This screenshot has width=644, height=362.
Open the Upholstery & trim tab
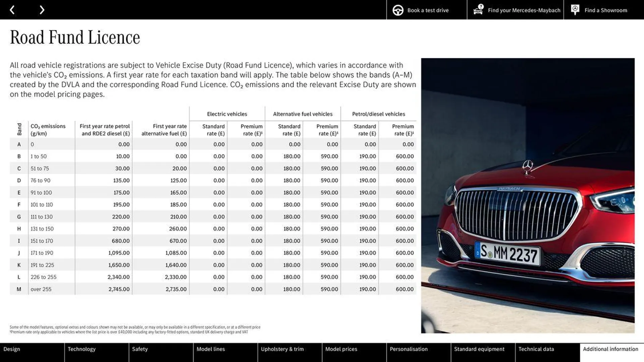click(x=289, y=352)
